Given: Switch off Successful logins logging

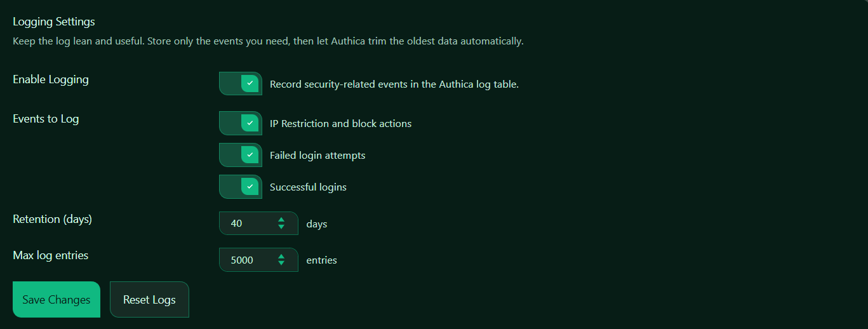Looking at the screenshot, I should point(241,187).
